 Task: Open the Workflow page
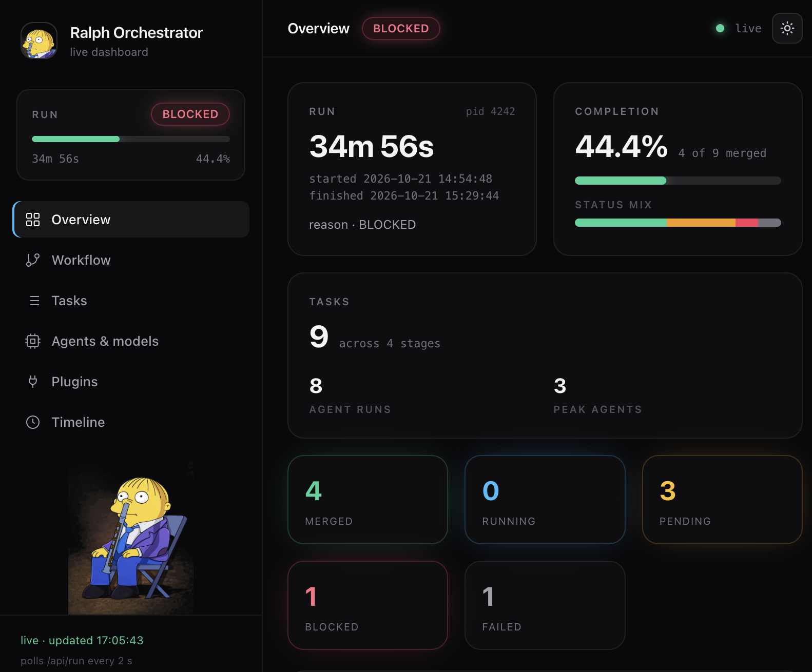[131, 260]
